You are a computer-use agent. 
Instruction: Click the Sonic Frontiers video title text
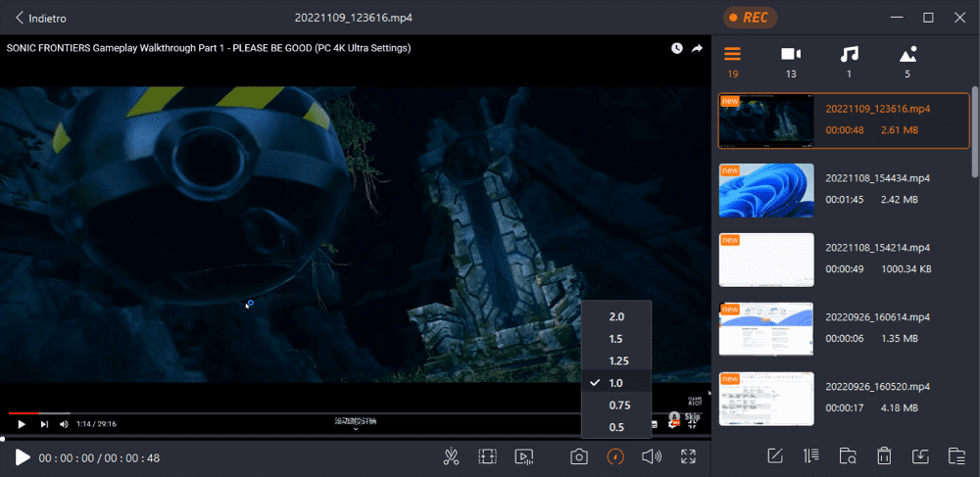click(209, 47)
